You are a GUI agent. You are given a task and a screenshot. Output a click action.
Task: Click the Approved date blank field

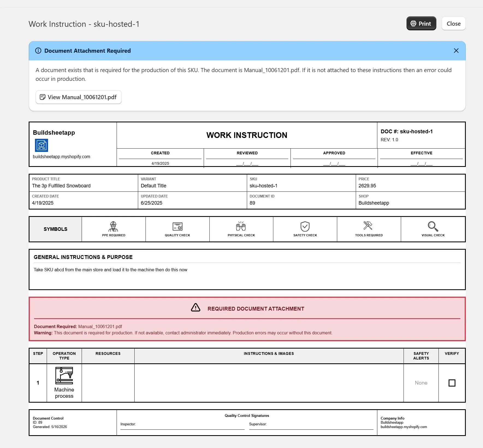click(x=334, y=164)
